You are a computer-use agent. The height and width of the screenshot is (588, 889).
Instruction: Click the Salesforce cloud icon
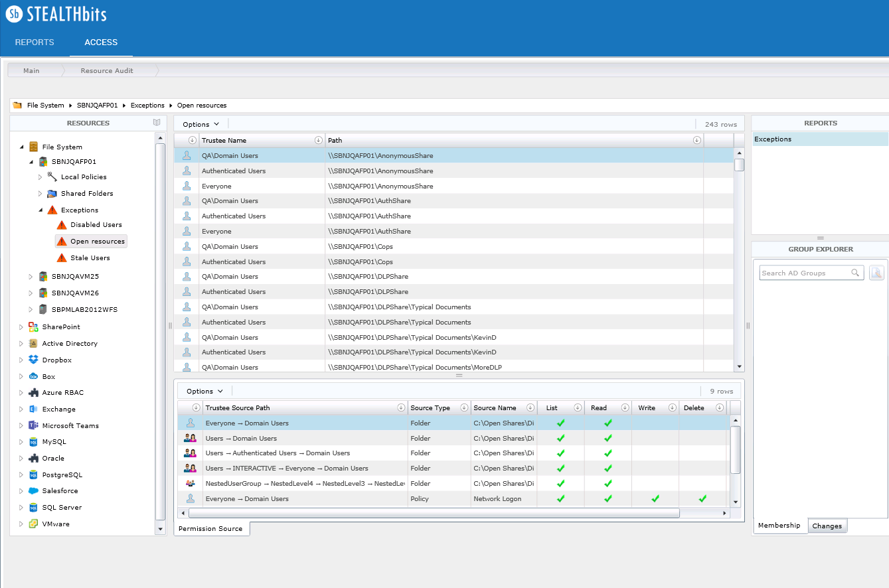click(33, 491)
